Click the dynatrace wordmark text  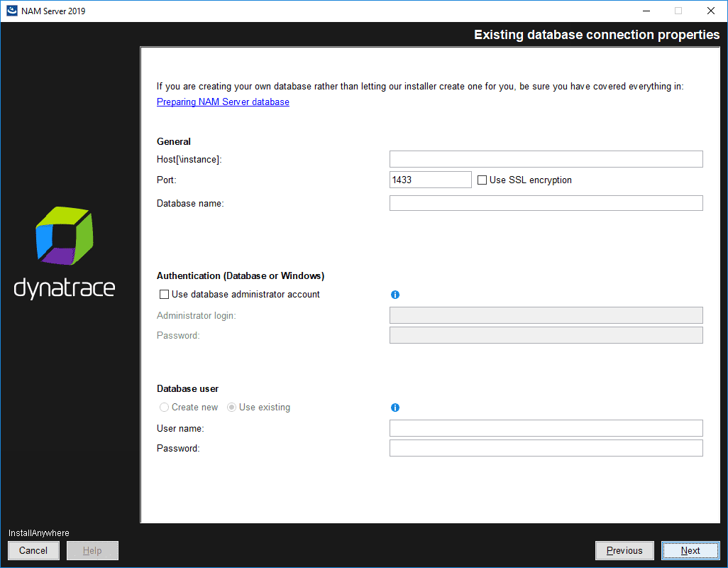pos(65,288)
